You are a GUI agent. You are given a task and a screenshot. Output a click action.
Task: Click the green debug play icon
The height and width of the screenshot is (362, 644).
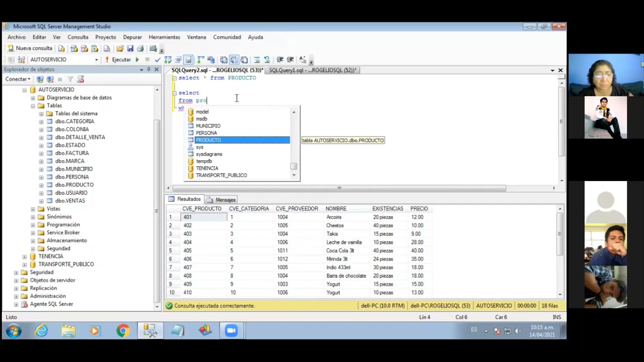(137, 59)
